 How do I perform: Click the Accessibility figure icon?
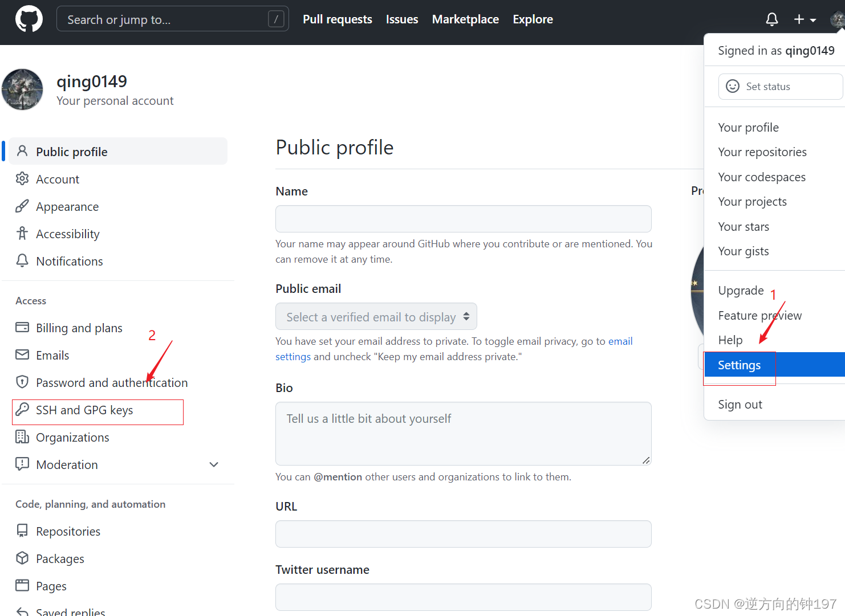coord(22,234)
